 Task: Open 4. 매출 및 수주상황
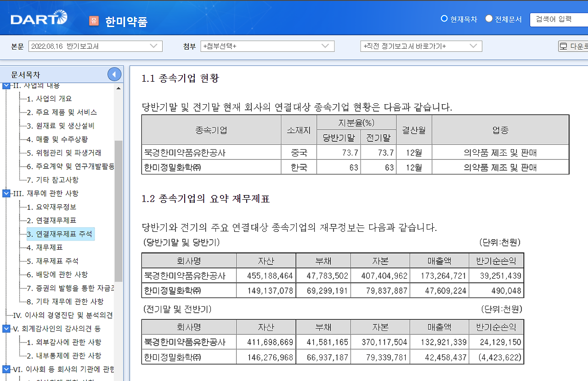57,139
